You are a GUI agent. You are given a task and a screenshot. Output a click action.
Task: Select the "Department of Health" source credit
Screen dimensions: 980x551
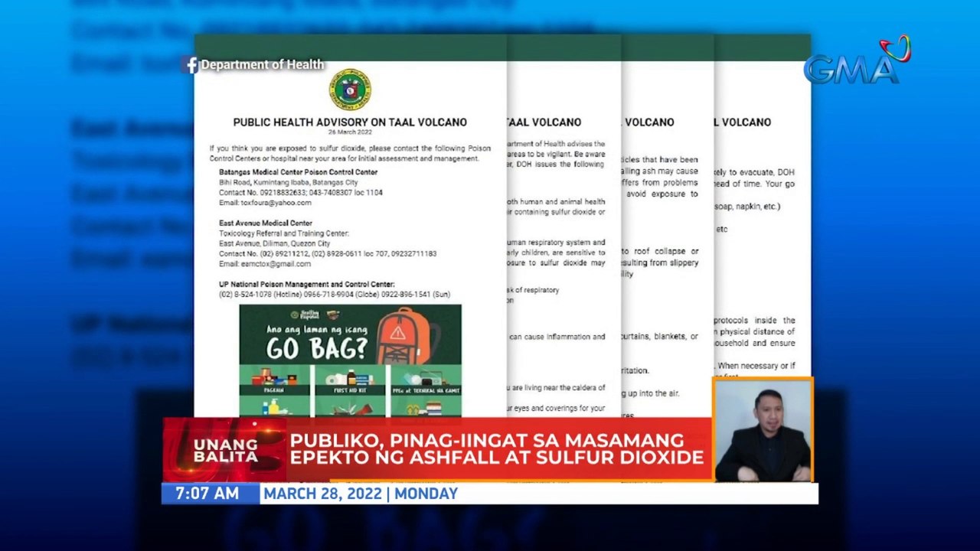(263, 65)
